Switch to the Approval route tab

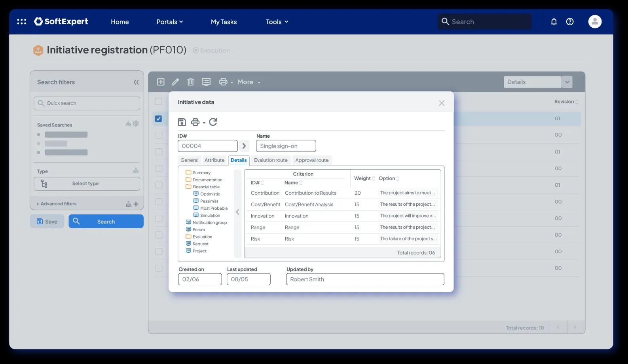(312, 160)
